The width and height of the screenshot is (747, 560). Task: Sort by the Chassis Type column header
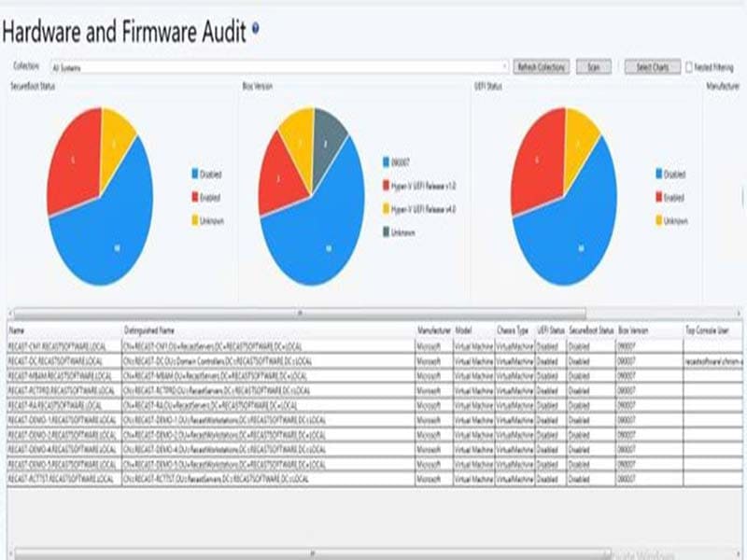pos(515,330)
